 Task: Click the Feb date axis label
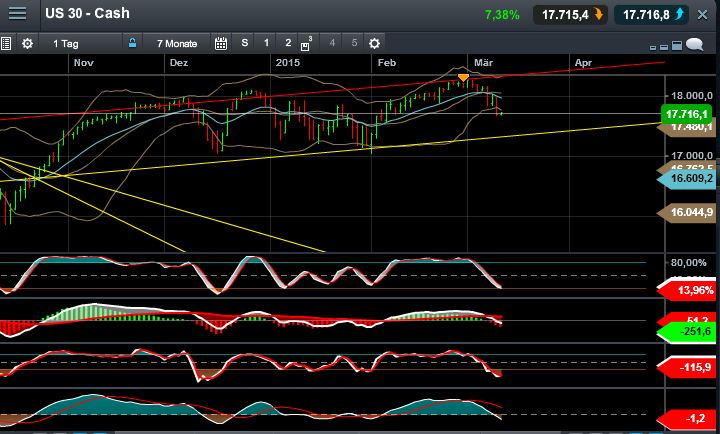point(387,63)
